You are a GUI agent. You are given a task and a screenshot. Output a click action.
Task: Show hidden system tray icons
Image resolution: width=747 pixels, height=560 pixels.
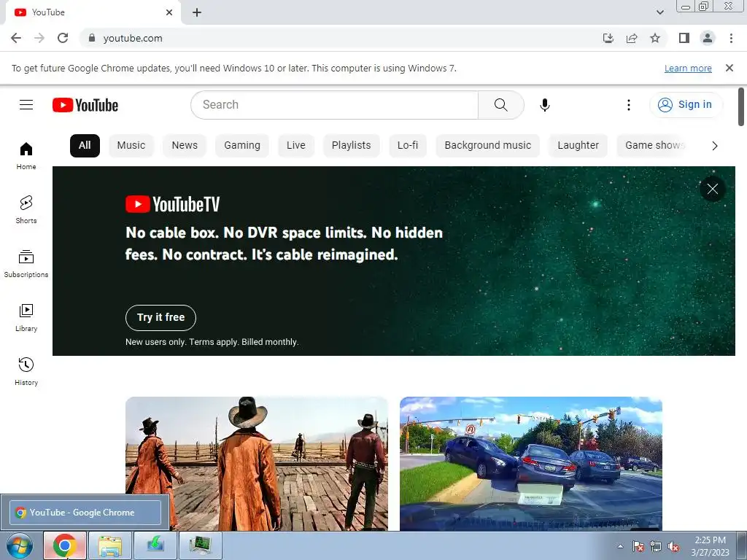(620, 546)
